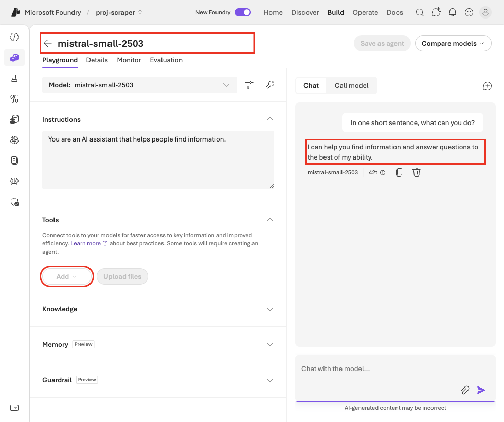
Task: Grab the Instructions textarea resize handle
Action: click(272, 186)
